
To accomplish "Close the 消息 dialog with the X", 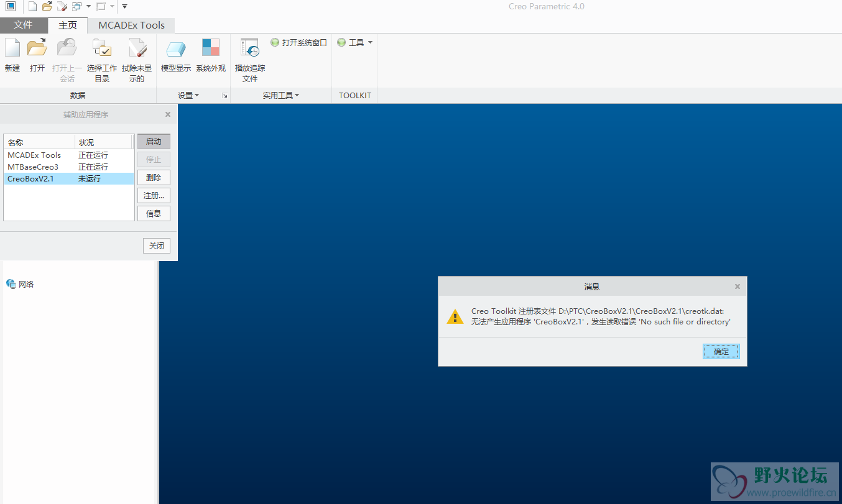I will pos(738,286).
